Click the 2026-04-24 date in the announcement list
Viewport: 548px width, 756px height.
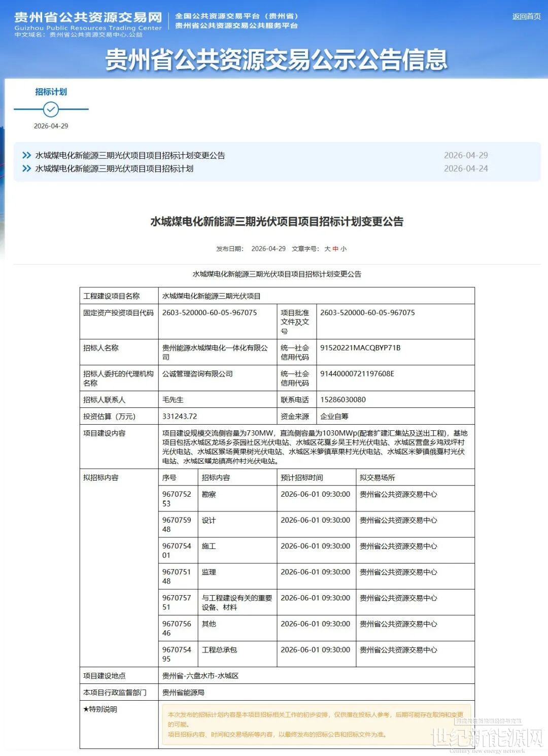point(465,168)
